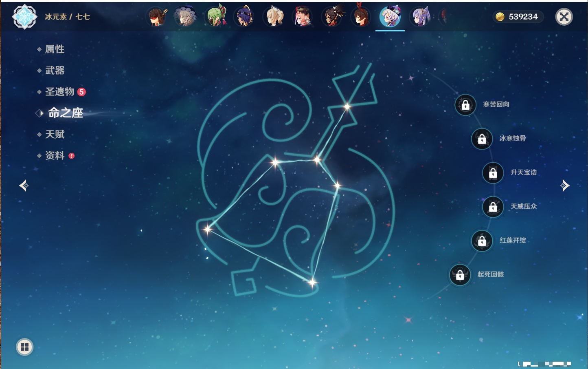The width and height of the screenshot is (588, 369).
Task: Click the Cryo element snowflake emblem
Action: coord(24,17)
